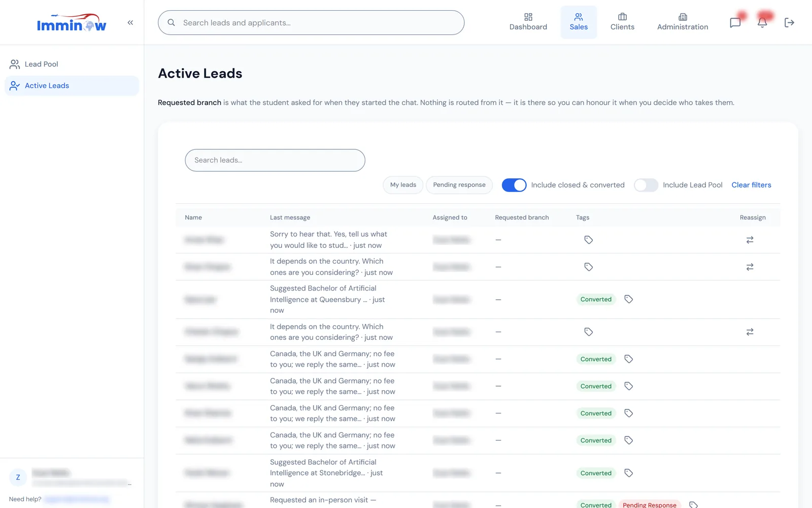Image resolution: width=812 pixels, height=508 pixels.
Task: Click the Pending Response tag badge
Action: click(650, 504)
